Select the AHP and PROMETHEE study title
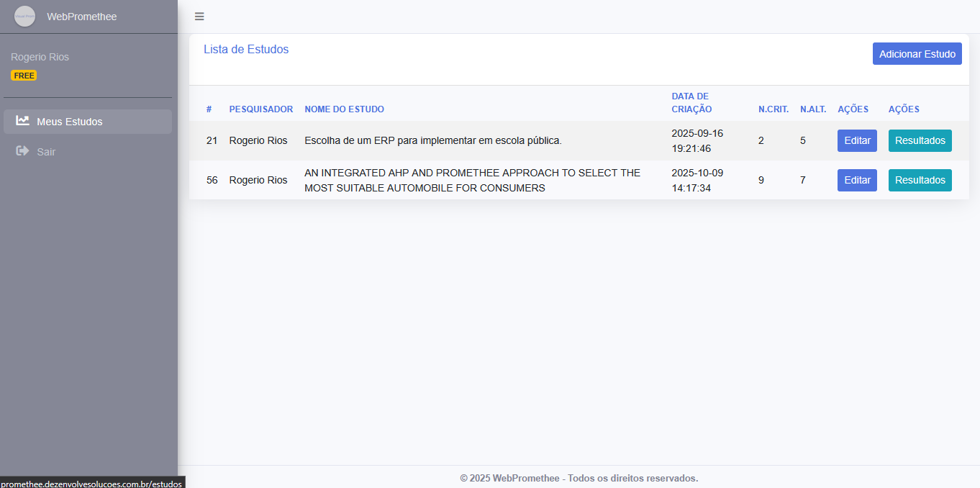 (472, 180)
